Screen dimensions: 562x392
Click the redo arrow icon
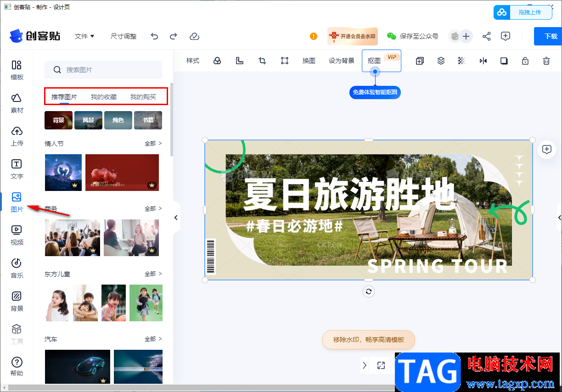pyautogui.click(x=174, y=36)
